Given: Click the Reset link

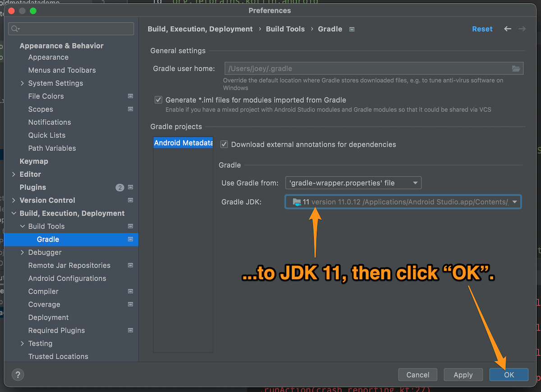Looking at the screenshot, I should point(482,29).
